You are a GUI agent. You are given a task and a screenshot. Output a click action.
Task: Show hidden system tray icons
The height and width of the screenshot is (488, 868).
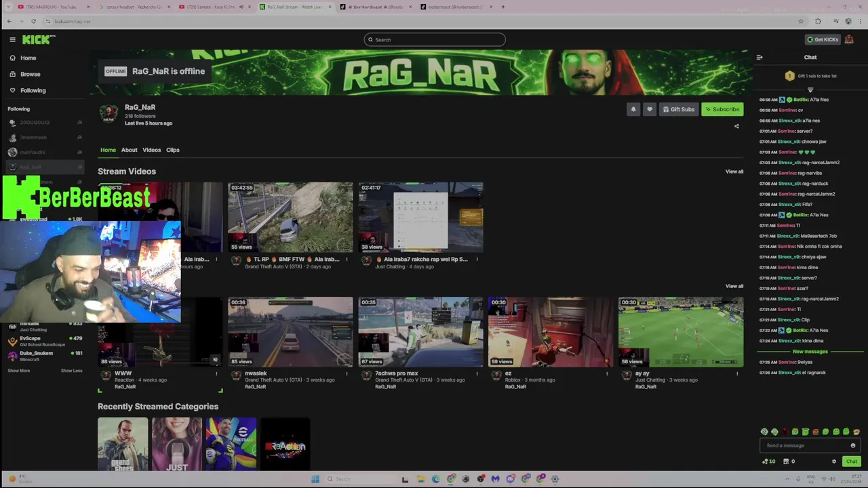tap(787, 479)
